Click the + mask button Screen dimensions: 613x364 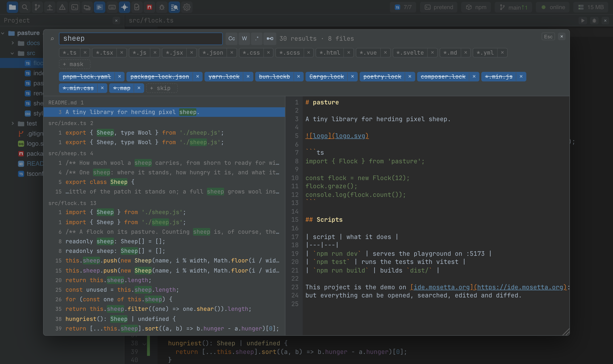pos(74,64)
